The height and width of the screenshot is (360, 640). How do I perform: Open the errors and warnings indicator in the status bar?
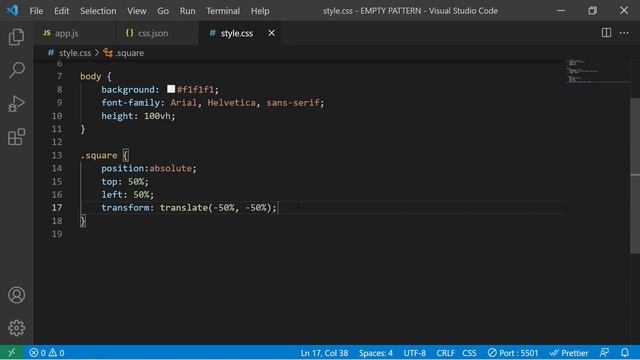click(x=47, y=353)
